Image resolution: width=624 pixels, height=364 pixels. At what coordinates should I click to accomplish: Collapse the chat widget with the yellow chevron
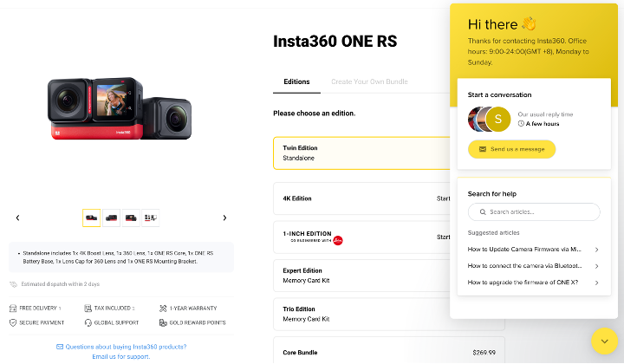click(603, 341)
